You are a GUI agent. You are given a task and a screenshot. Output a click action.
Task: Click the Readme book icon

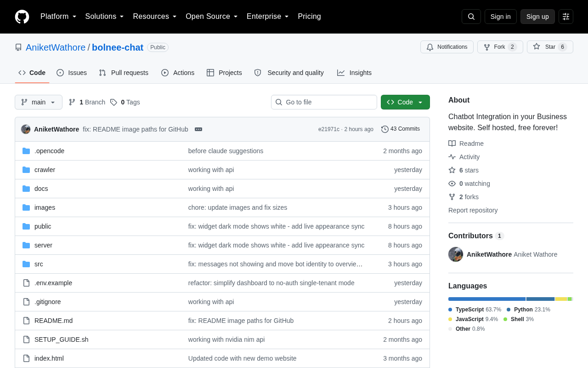click(452, 144)
